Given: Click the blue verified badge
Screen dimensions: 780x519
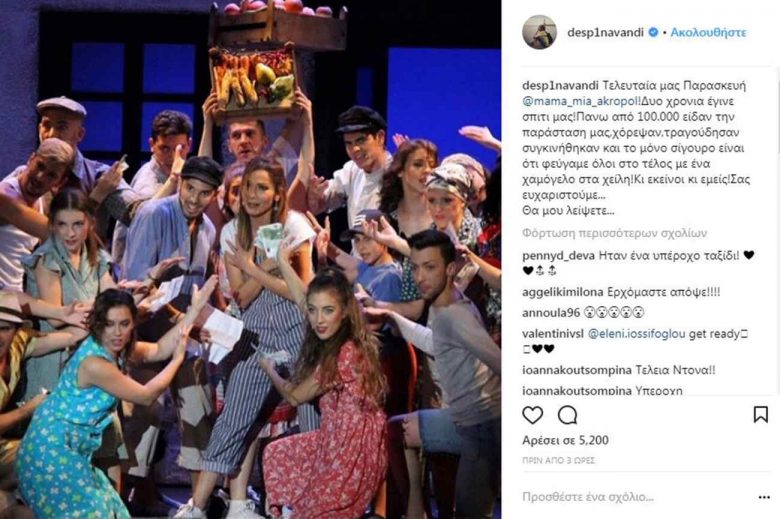Looking at the screenshot, I should pos(654,32).
